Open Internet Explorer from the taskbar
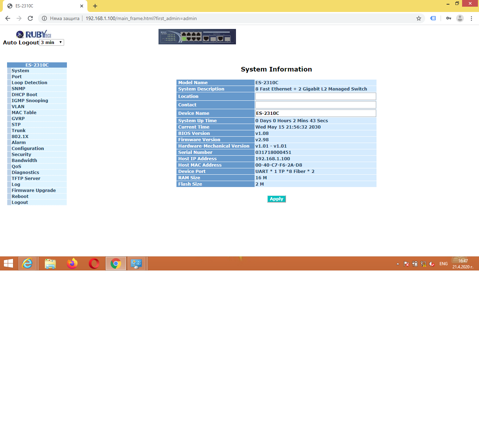Viewport: 479px width, 448px height. 27,263
